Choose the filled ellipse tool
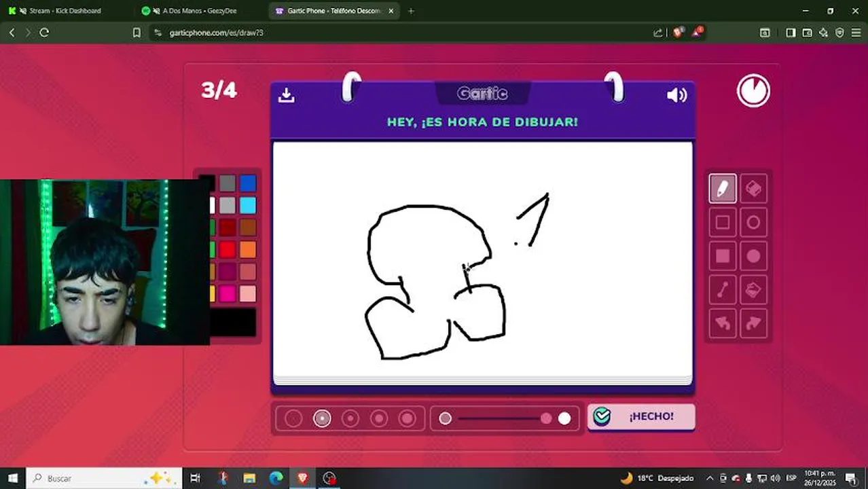868x489 pixels. (753, 256)
